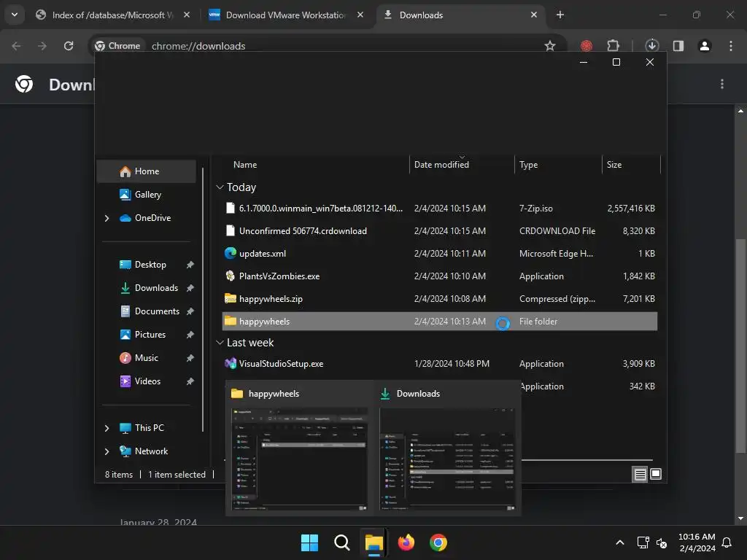Expand the Network tree node
The image size is (747, 560).
(x=107, y=451)
